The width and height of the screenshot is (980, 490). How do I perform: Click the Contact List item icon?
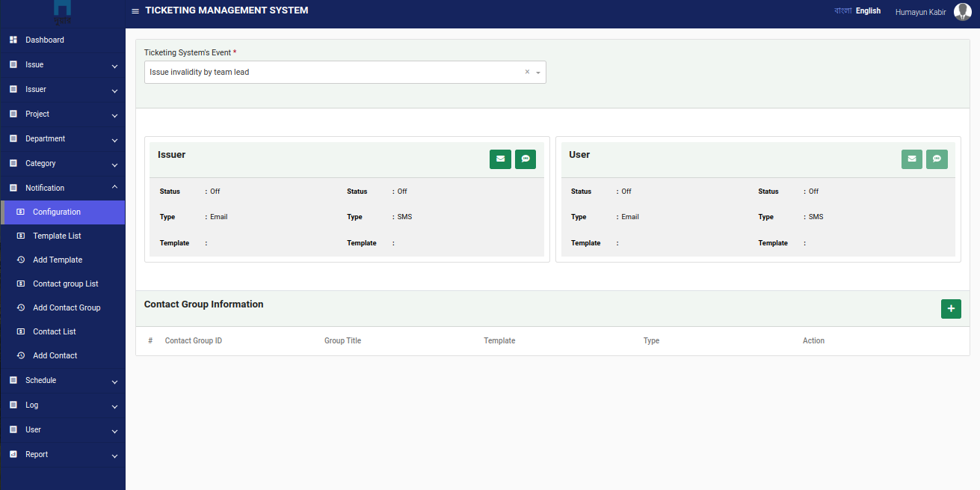(21, 331)
